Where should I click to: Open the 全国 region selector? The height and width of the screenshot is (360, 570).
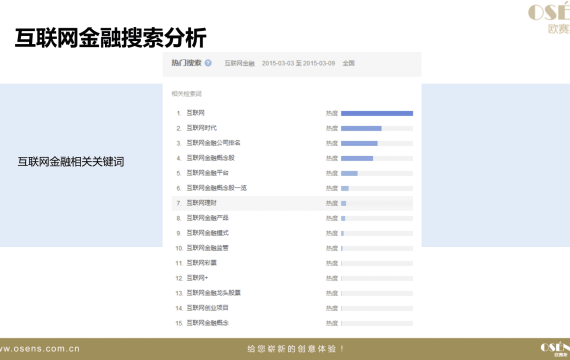tap(348, 63)
